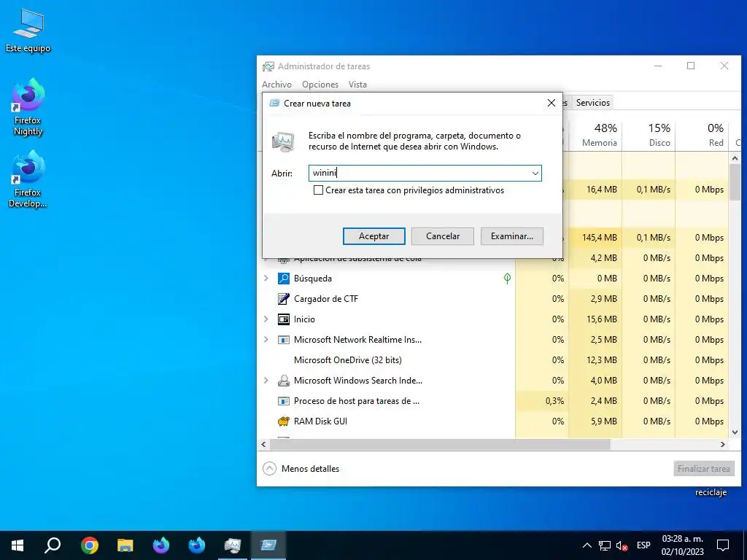This screenshot has width=747, height=560.
Task: Open network status tray icon
Action: click(x=605, y=545)
